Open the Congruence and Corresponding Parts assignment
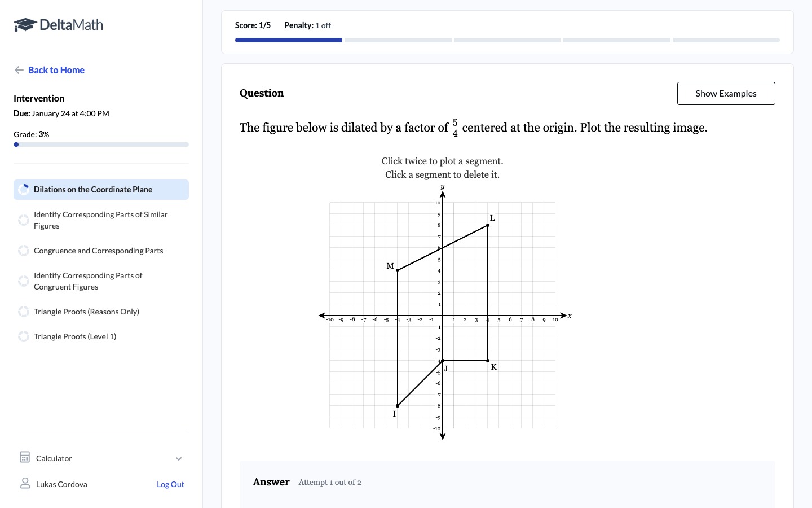 (98, 251)
